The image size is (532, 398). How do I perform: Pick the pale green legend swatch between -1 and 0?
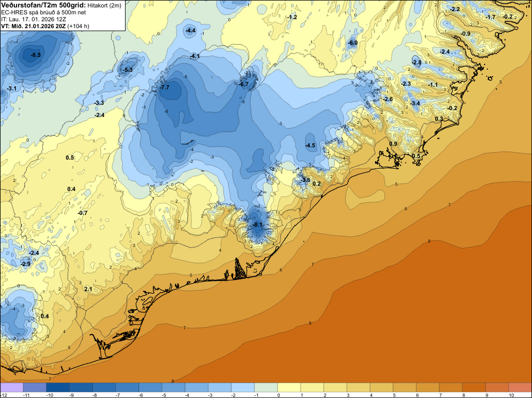[266, 387]
